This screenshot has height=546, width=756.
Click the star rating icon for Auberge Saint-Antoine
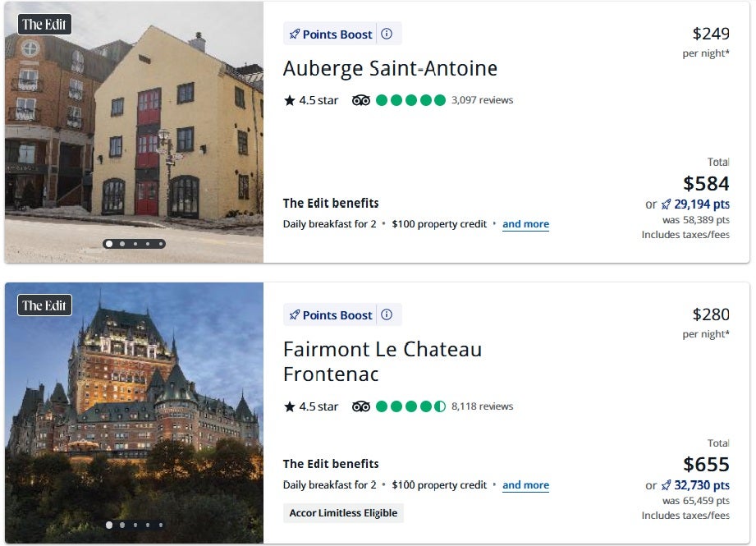(289, 100)
